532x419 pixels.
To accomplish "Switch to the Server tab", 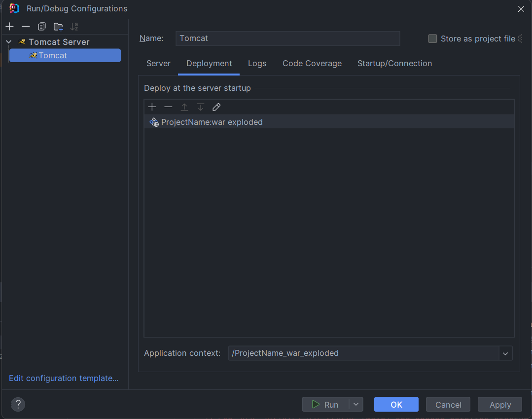I will click(x=158, y=64).
